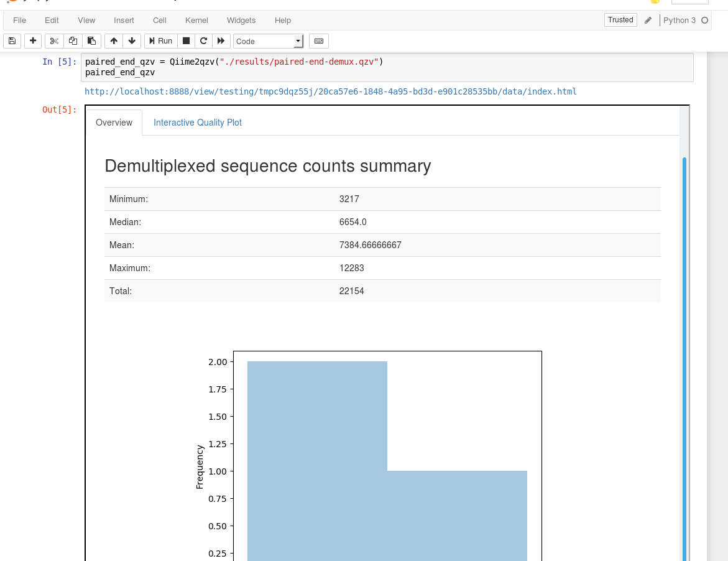Interrupt the kernel with the stop icon
This screenshot has width=728, height=561.
(186, 40)
